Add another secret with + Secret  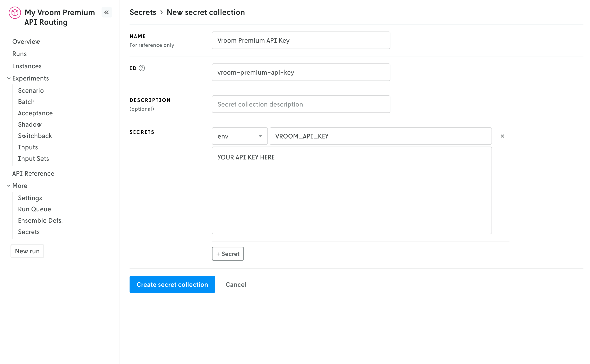pyautogui.click(x=228, y=254)
